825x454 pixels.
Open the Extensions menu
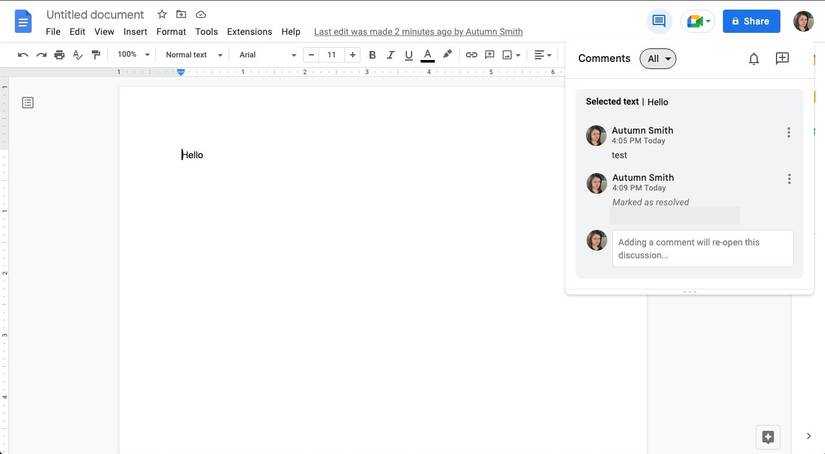coord(249,32)
